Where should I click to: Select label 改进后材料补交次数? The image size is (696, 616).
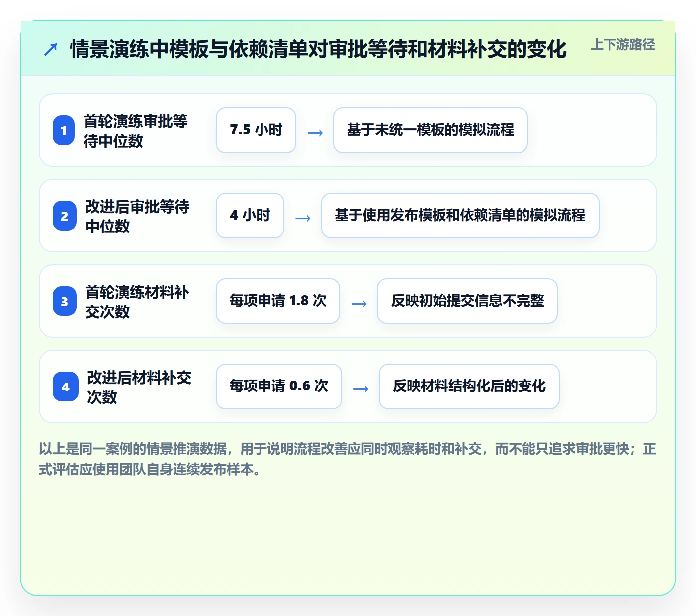139,387
